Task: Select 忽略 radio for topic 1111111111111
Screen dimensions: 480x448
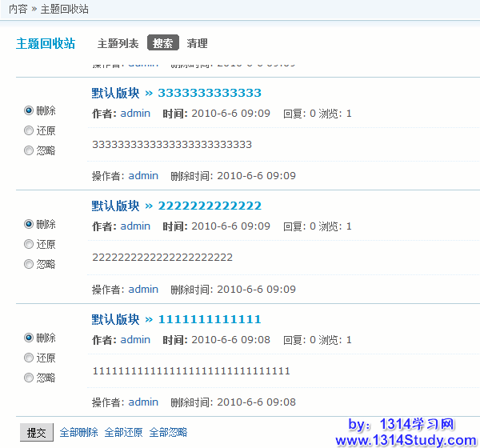Action: 29,378
